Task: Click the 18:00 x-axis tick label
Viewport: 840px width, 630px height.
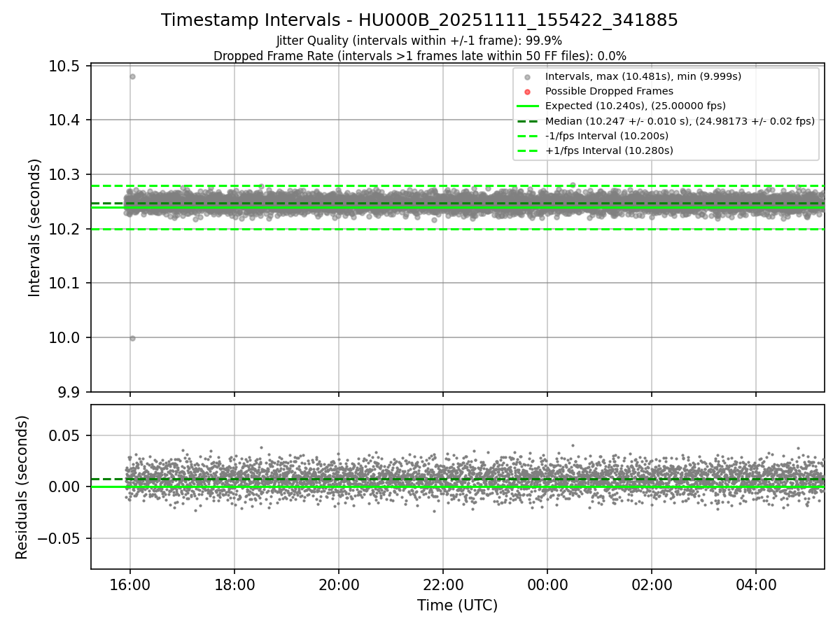Action: coord(234,584)
